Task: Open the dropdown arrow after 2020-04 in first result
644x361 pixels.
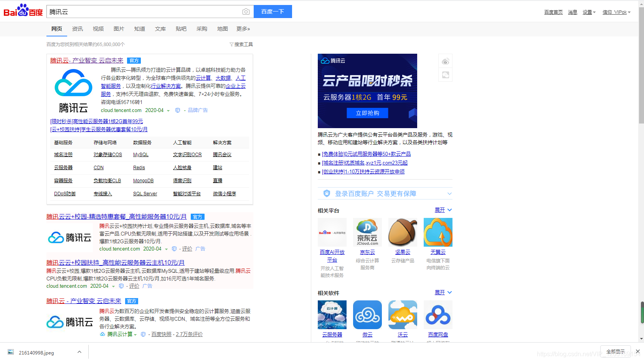Action: tap(168, 111)
